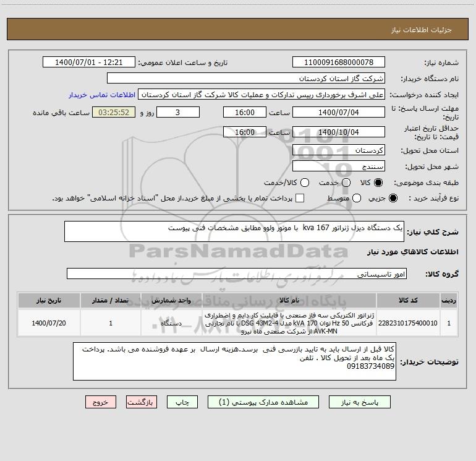The height and width of the screenshot is (461, 476).
Task: Click the unit cell دستگاه
Action: (x=171, y=323)
